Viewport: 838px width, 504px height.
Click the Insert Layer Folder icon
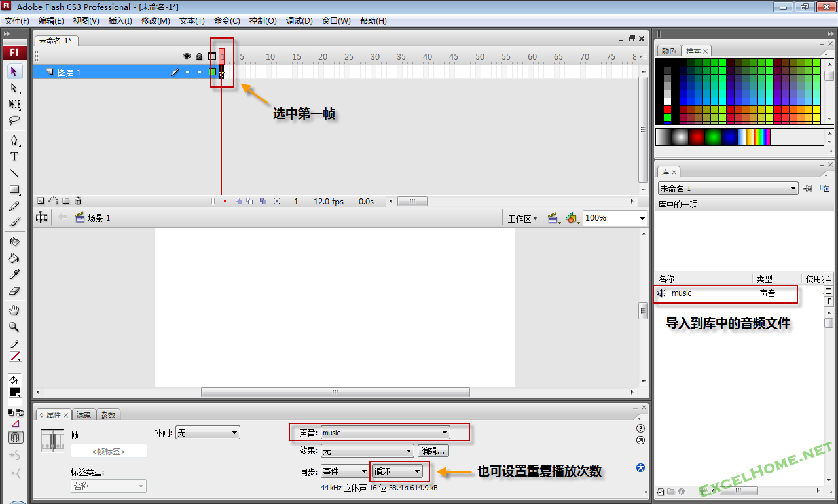tap(66, 201)
